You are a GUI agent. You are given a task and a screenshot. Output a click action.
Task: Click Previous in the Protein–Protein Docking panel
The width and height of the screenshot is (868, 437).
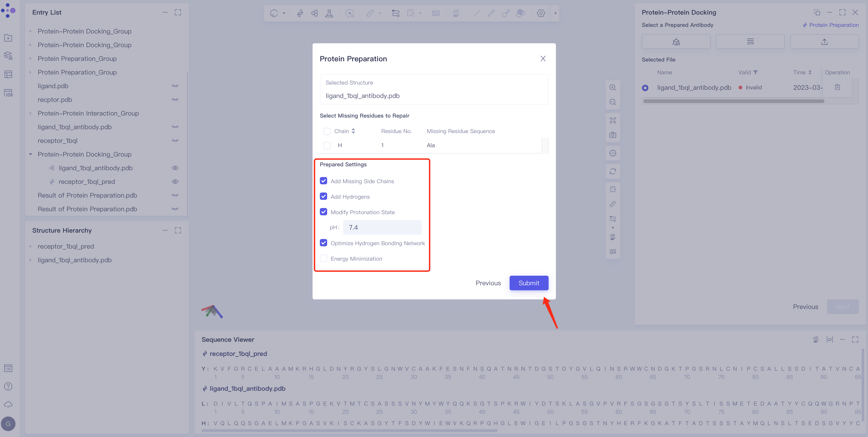pos(805,307)
